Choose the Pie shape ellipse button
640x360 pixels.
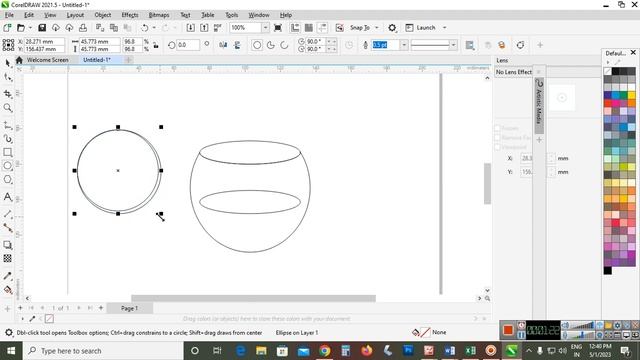[x=271, y=45]
